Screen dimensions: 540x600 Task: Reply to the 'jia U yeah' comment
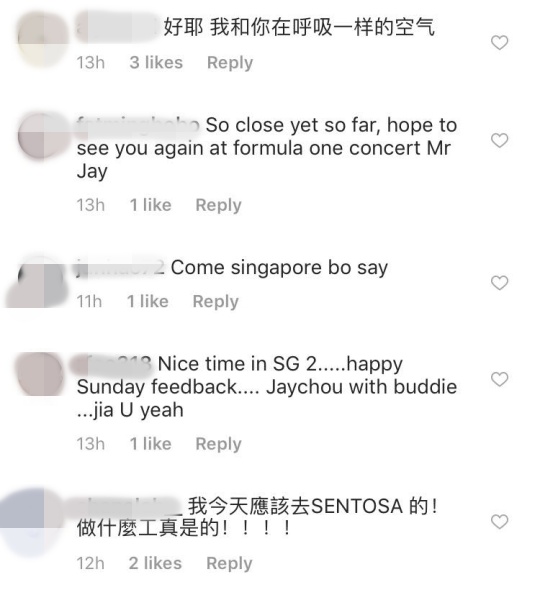coord(219,444)
